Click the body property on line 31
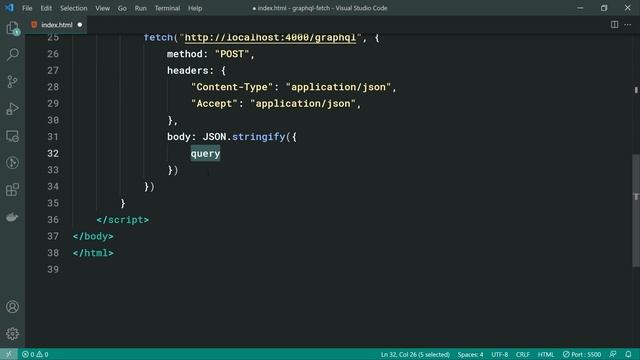Image resolution: width=640 pixels, height=360 pixels. pyautogui.click(x=179, y=137)
